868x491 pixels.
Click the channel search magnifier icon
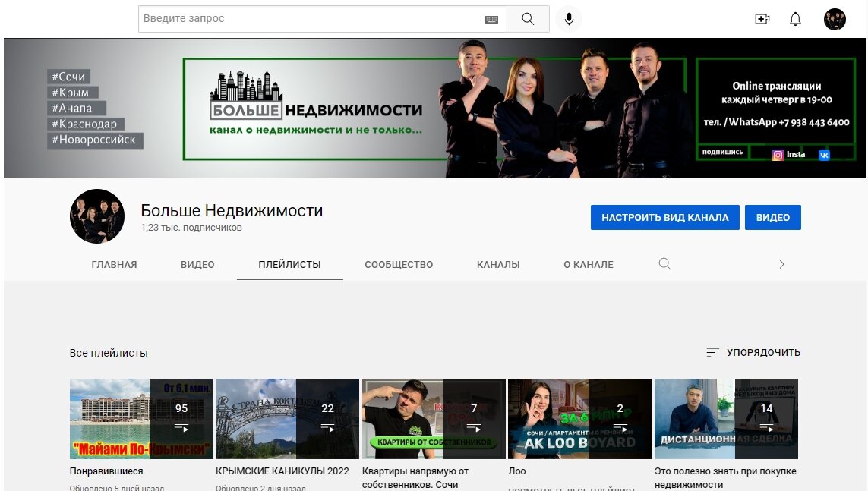click(x=664, y=264)
